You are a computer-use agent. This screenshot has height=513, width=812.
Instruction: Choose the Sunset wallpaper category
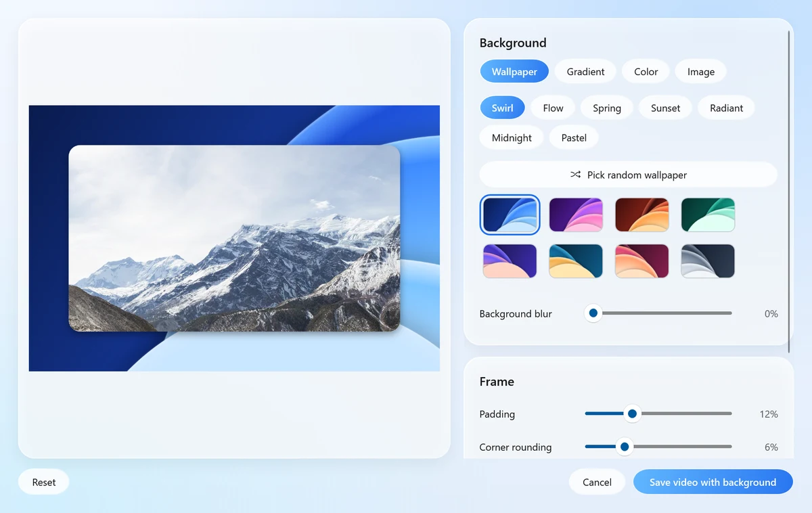click(665, 108)
